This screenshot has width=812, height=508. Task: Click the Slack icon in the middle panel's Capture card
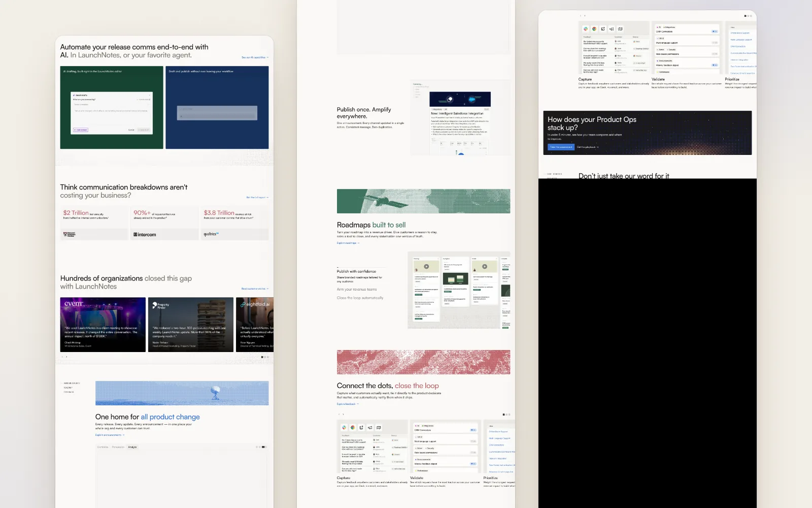pos(344,428)
